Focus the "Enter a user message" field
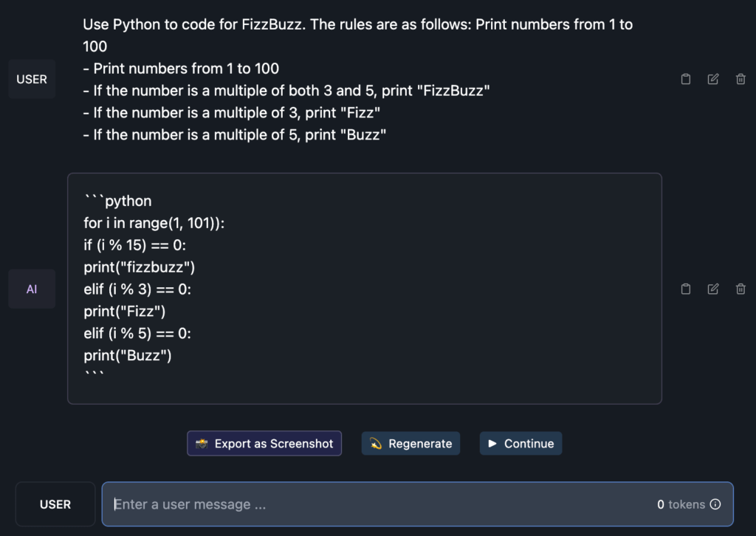This screenshot has height=536, width=756. point(369,505)
